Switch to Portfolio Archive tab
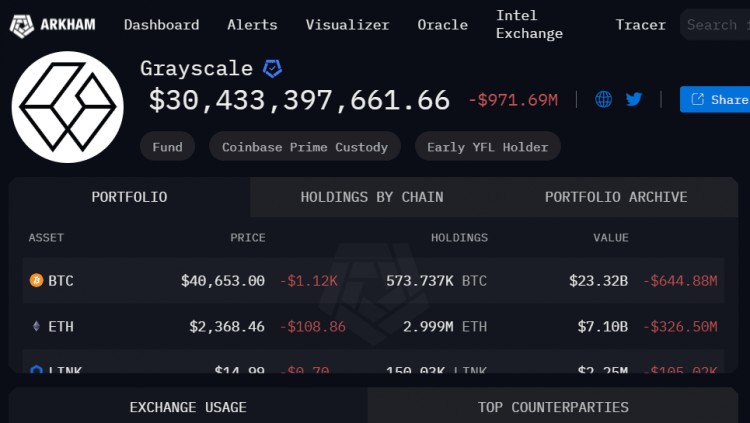The width and height of the screenshot is (750, 423). [x=616, y=197]
